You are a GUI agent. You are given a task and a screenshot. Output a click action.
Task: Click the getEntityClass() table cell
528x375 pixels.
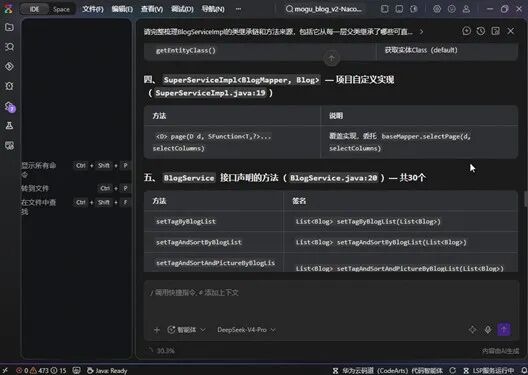[x=260, y=50]
